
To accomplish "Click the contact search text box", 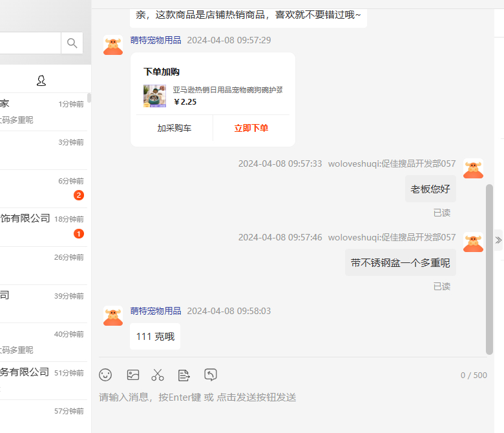I will click(29, 43).
